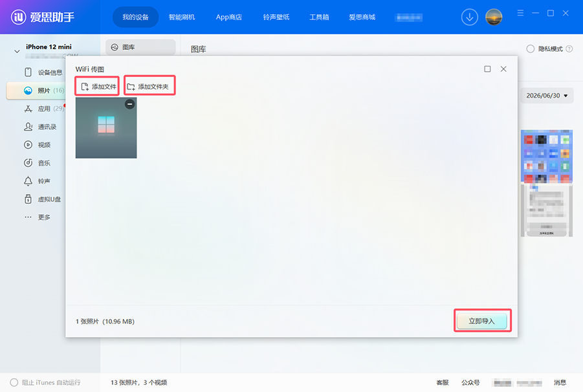Switch to App商店 tab
This screenshot has width=583, height=392.
[228, 17]
